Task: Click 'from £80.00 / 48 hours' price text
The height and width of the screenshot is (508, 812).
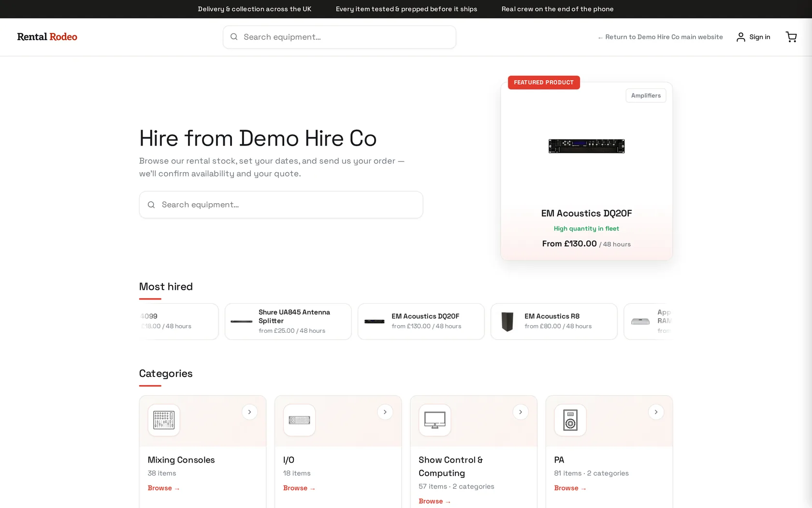Action: (558, 326)
